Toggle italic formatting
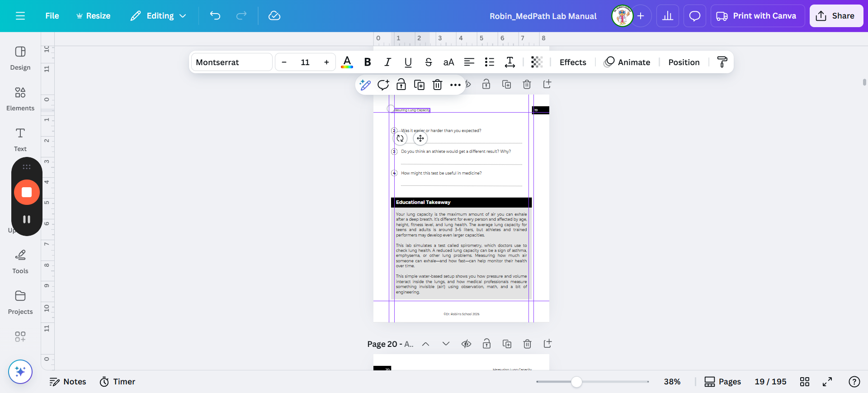The image size is (868, 393). (387, 62)
